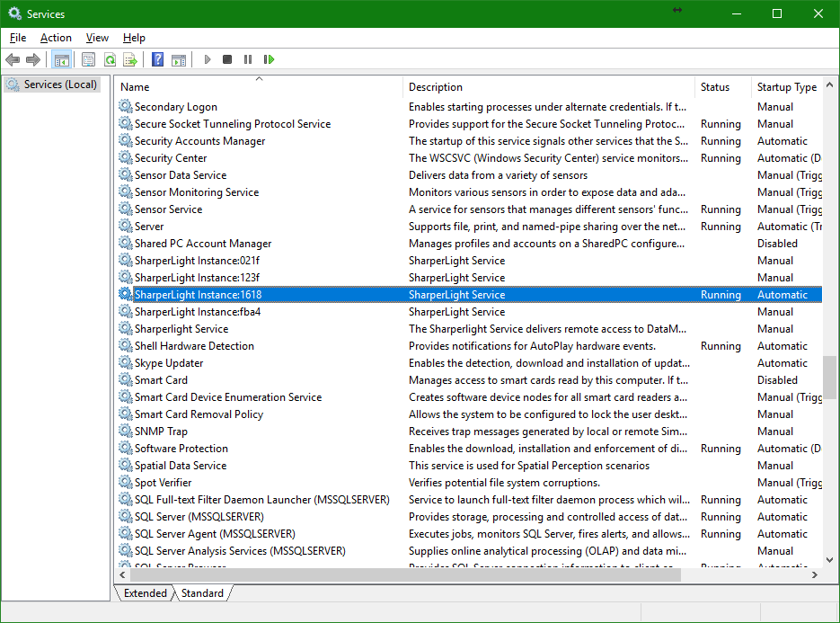Viewport: 840px width, 623px height.
Task: Open the Help toolbar icon
Action: pos(157,59)
